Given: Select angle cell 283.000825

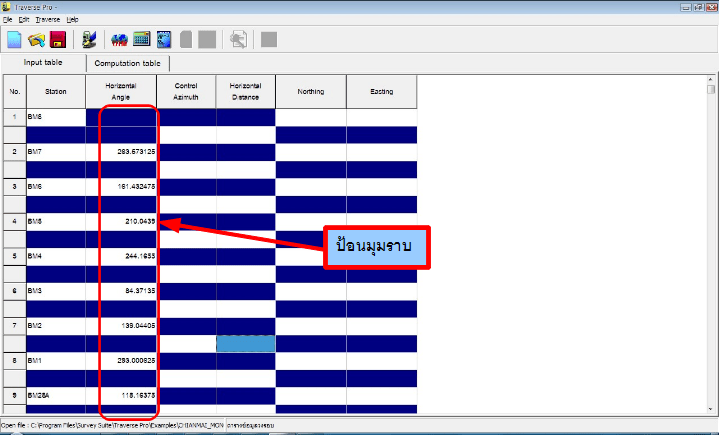Looking at the screenshot, I should 121,361.
